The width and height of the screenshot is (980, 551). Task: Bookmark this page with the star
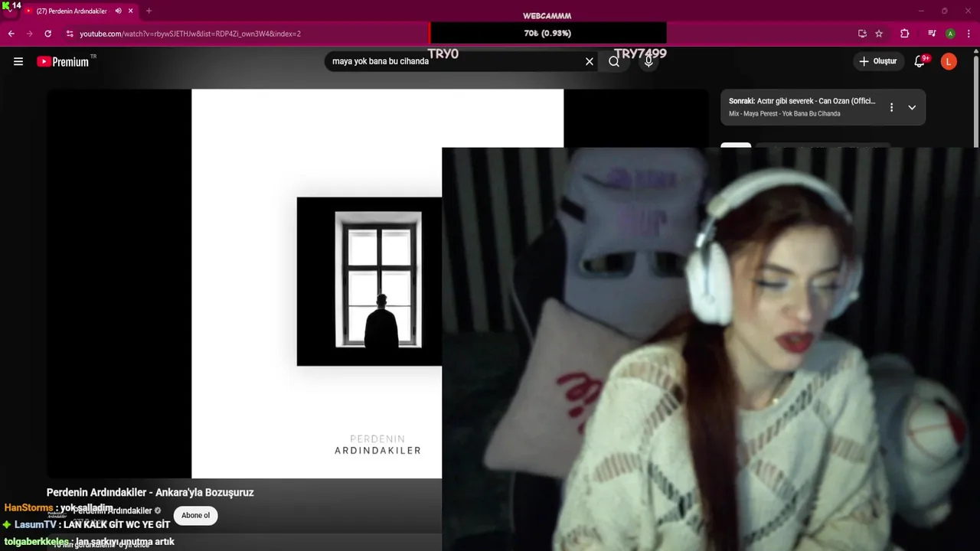click(x=879, y=34)
